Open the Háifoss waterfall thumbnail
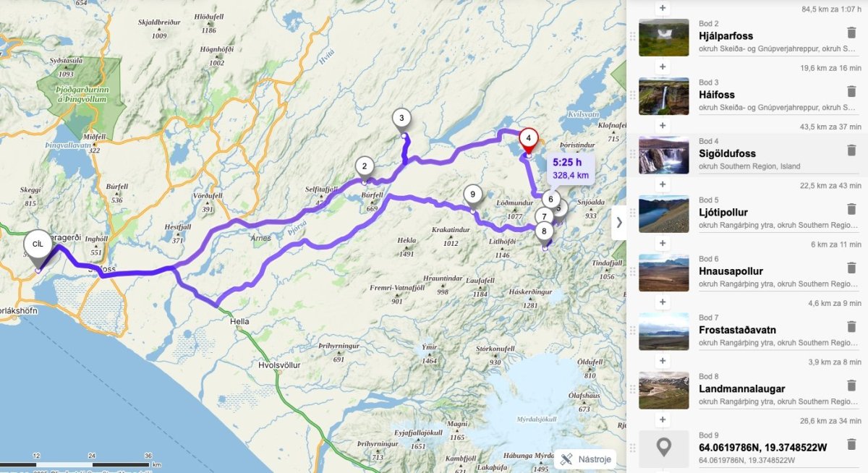Image resolution: width=868 pixels, height=473 pixels. (663, 96)
